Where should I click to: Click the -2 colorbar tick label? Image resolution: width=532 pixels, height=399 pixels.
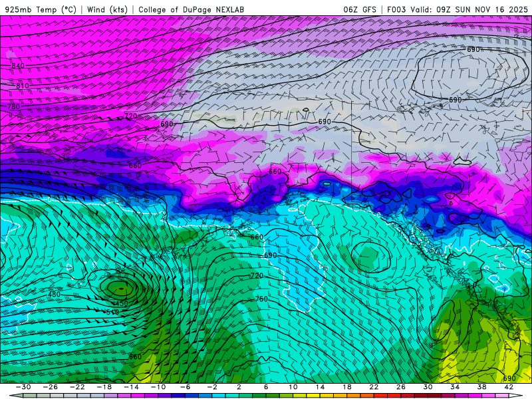point(212,387)
